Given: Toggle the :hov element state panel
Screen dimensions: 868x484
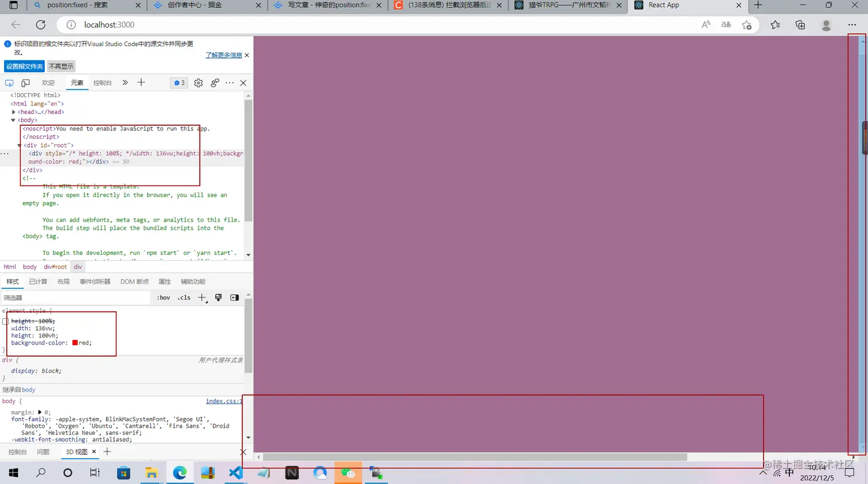Looking at the screenshot, I should pos(164,297).
